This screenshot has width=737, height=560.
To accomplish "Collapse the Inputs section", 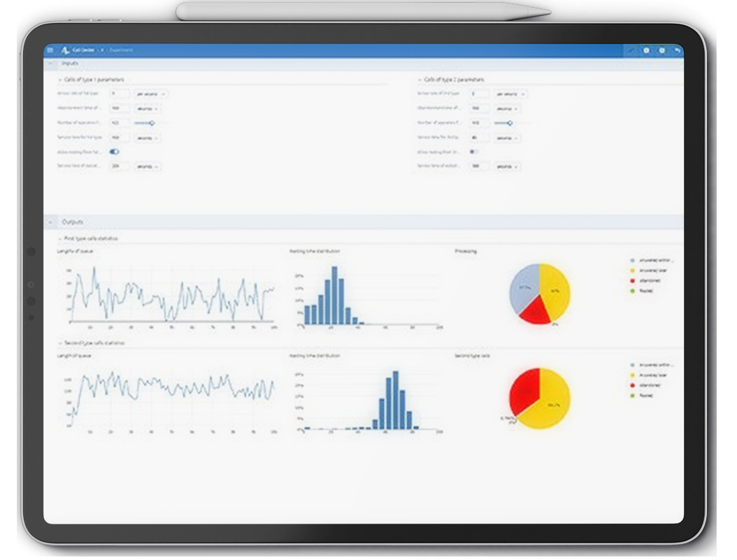I will click(51, 64).
